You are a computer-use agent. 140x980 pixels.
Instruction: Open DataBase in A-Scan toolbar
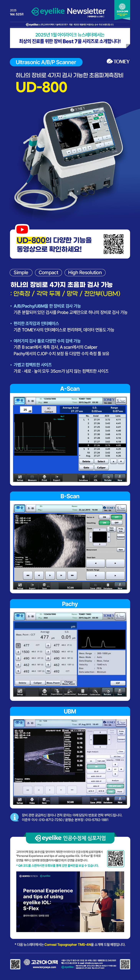click(x=83, y=478)
